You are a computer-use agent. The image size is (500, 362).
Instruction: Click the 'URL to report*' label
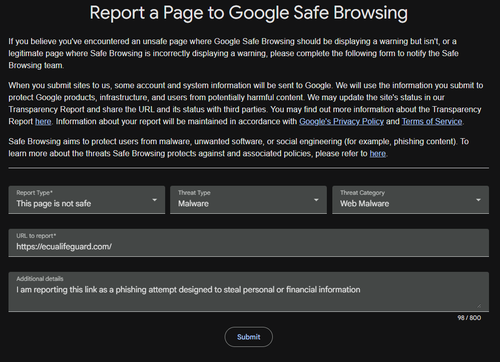click(36, 236)
